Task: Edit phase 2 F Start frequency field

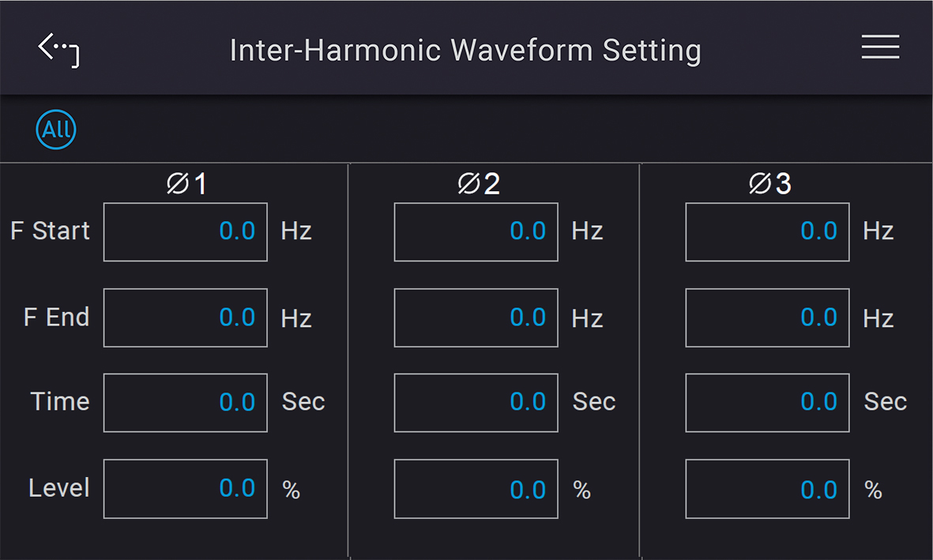Action: 476,232
